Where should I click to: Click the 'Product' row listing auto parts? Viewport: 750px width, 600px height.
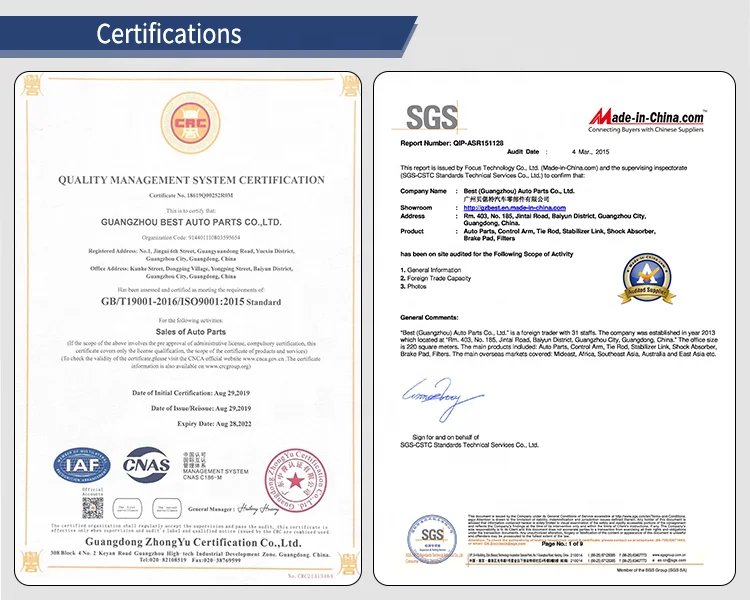pyautogui.click(x=528, y=234)
